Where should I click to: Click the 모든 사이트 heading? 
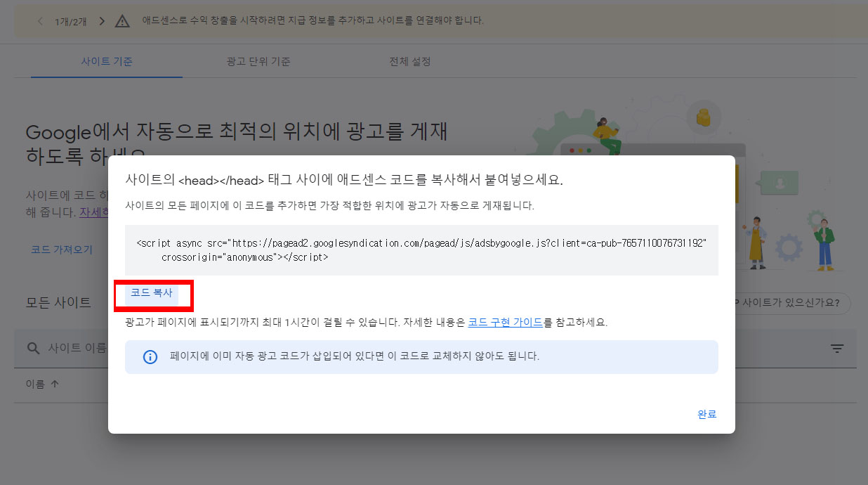point(58,303)
